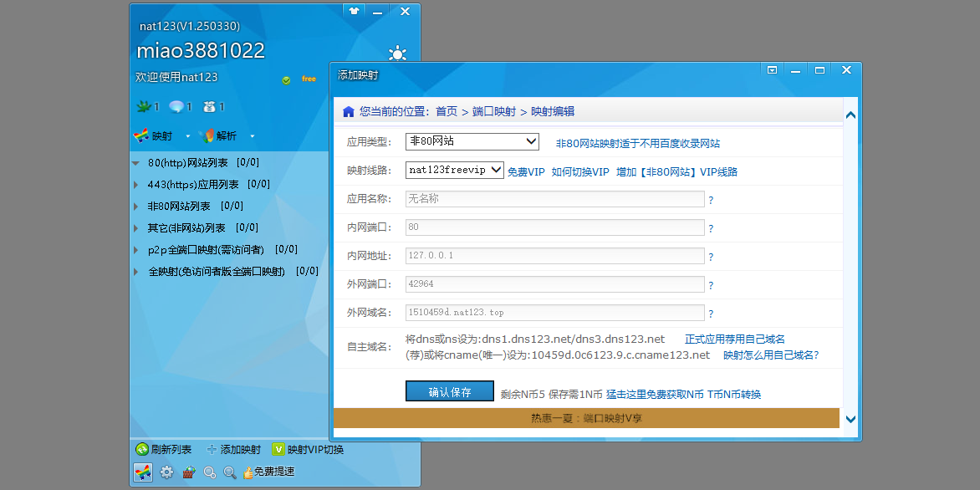Collapse the 80(http)网站列表 tree node

[135, 163]
